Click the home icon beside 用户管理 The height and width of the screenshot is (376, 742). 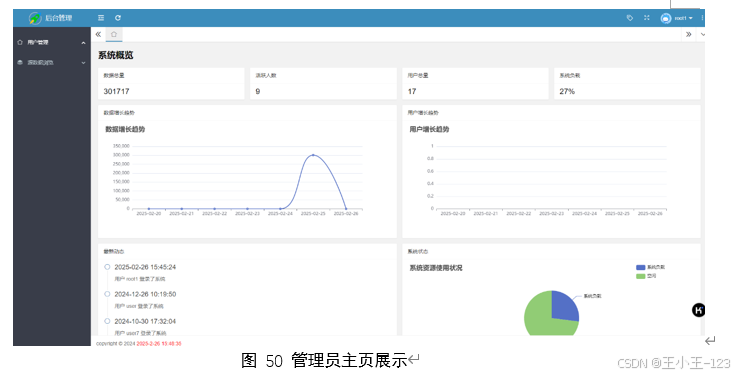pyautogui.click(x=20, y=42)
